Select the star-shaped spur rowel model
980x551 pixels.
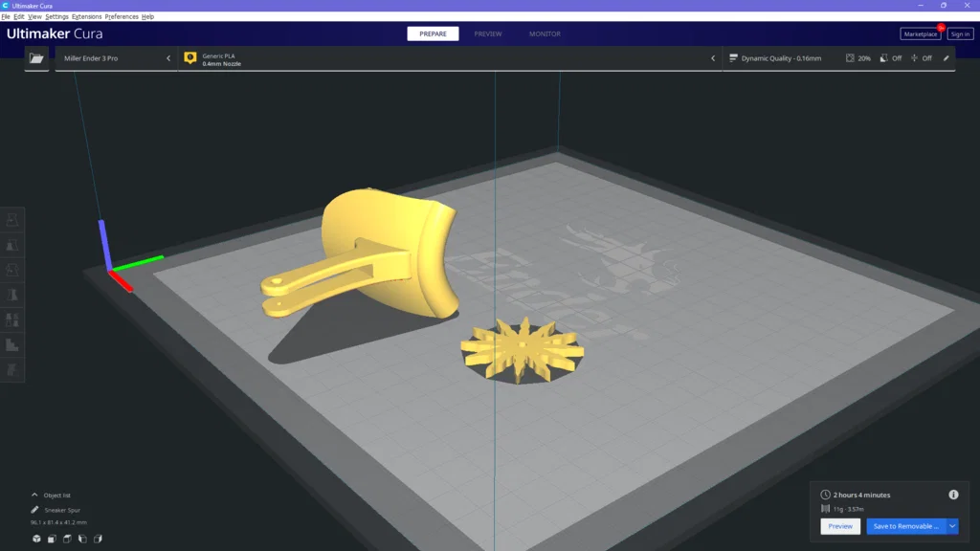click(x=523, y=350)
